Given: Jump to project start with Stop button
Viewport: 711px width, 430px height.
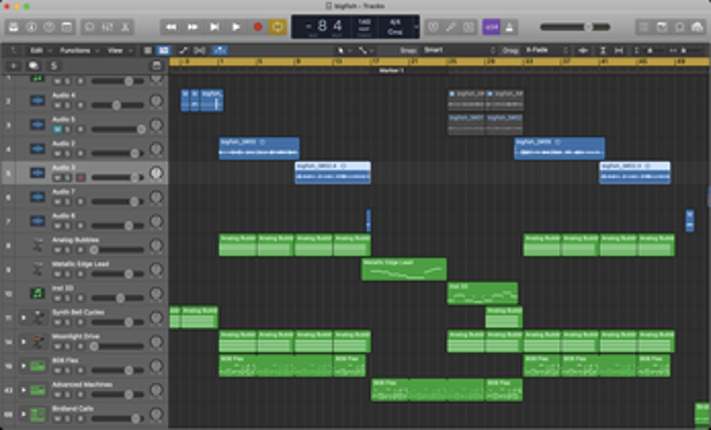Looking at the screenshot, I should 214,27.
